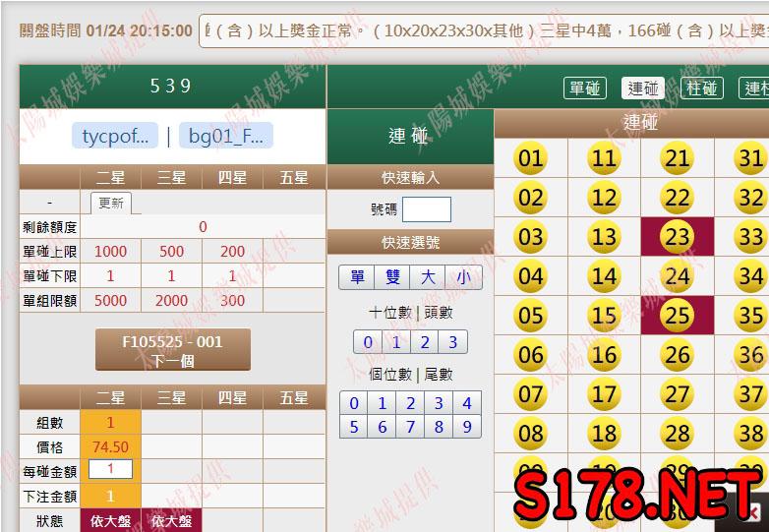Select units digit 7 under 個位數

(410, 427)
